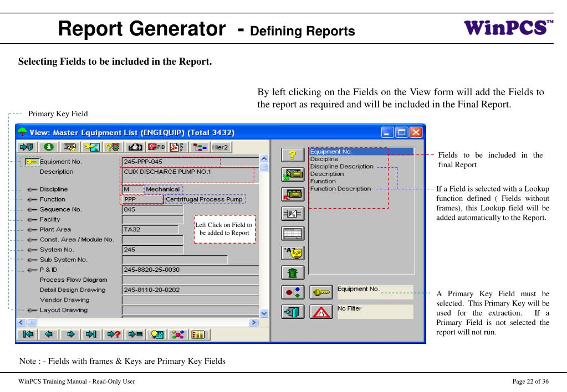
Task: Open the PID drawing button
Action: 156,147
